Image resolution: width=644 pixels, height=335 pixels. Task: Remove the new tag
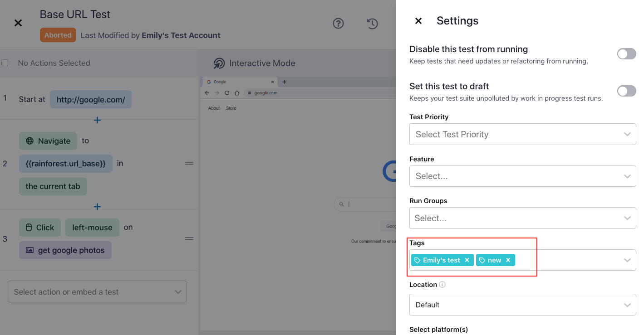point(508,260)
